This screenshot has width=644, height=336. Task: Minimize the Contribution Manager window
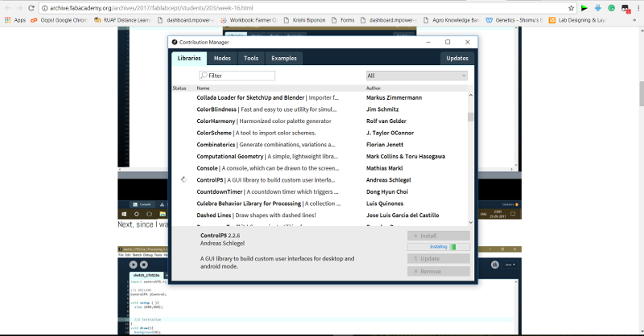(x=428, y=42)
